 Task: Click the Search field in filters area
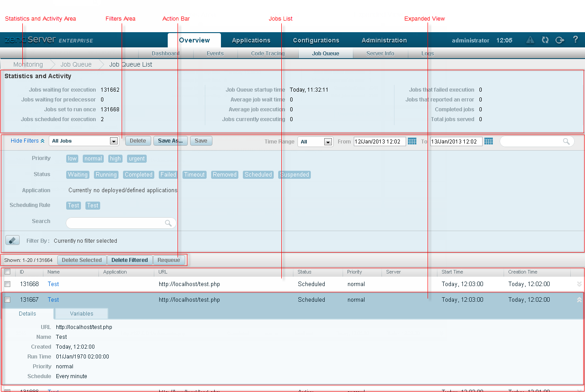115,223
